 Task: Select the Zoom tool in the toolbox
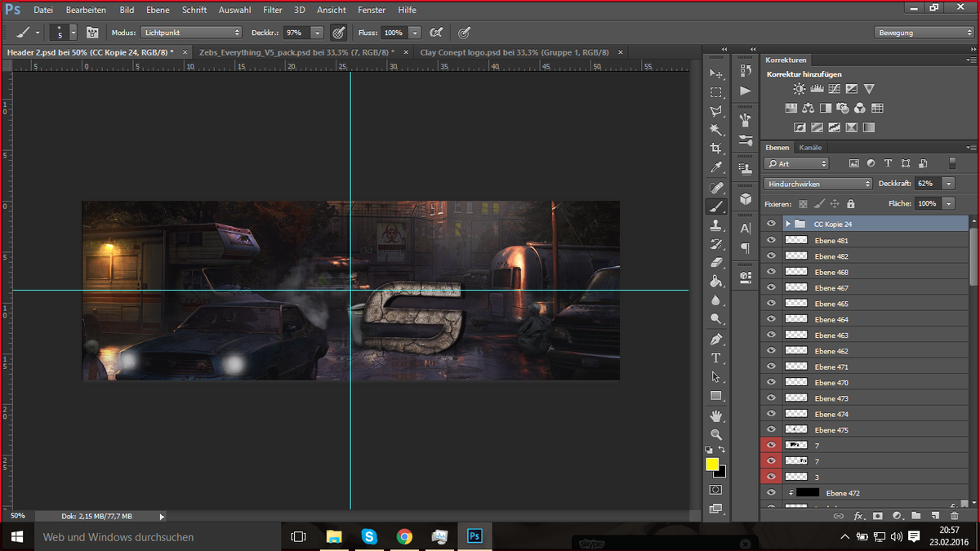tap(716, 435)
